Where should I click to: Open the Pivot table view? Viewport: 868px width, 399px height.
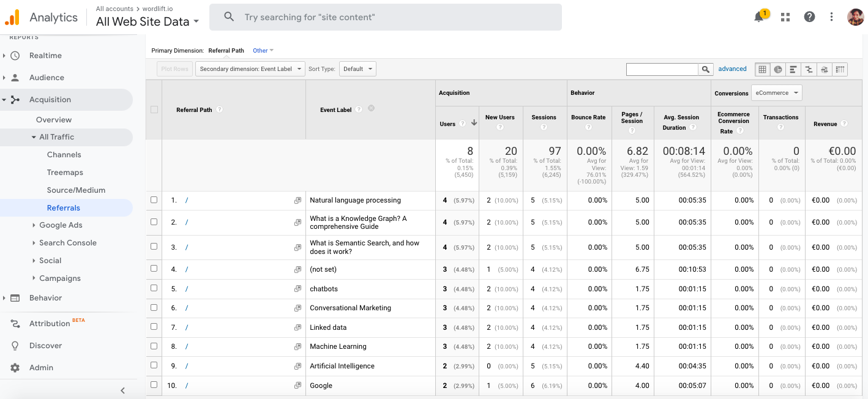pos(840,69)
